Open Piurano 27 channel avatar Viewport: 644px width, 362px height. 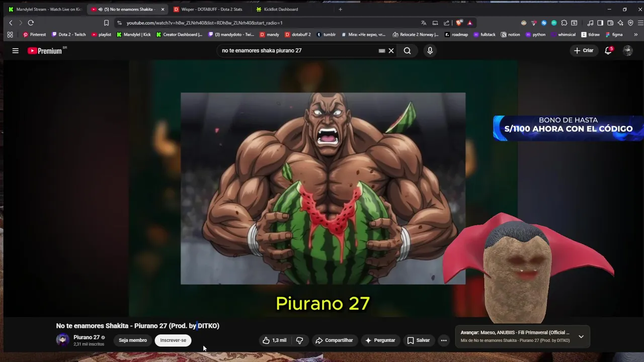coord(62,340)
